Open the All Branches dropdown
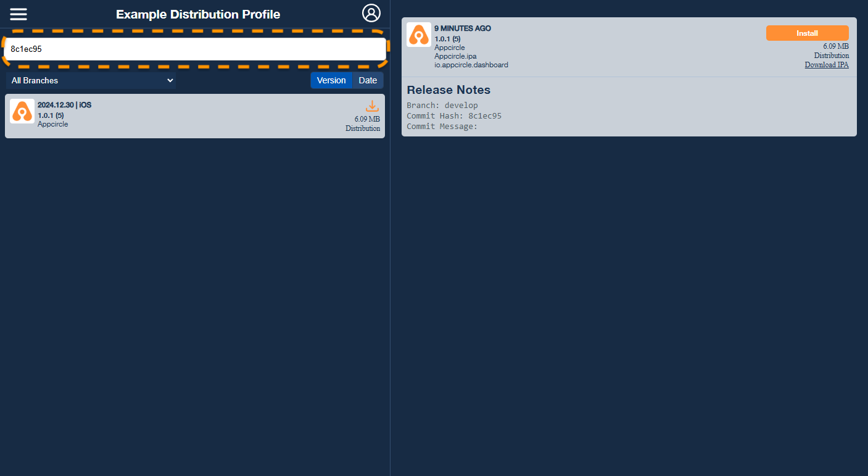The width and height of the screenshot is (868, 476). point(91,80)
